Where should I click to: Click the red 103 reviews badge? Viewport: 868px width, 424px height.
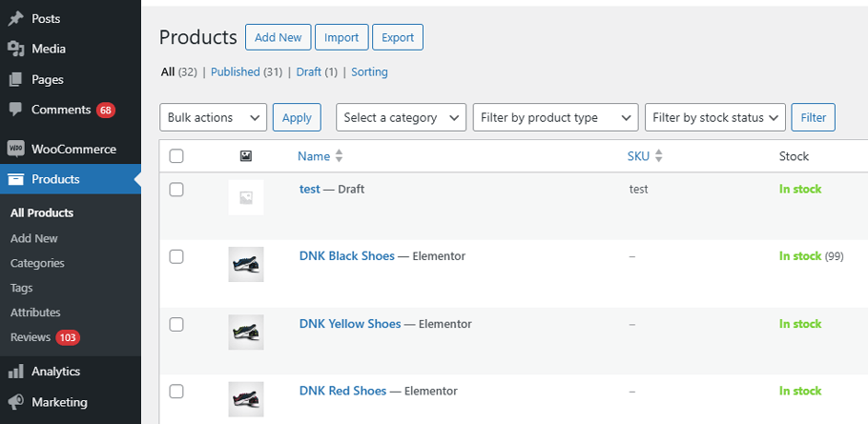coord(68,337)
